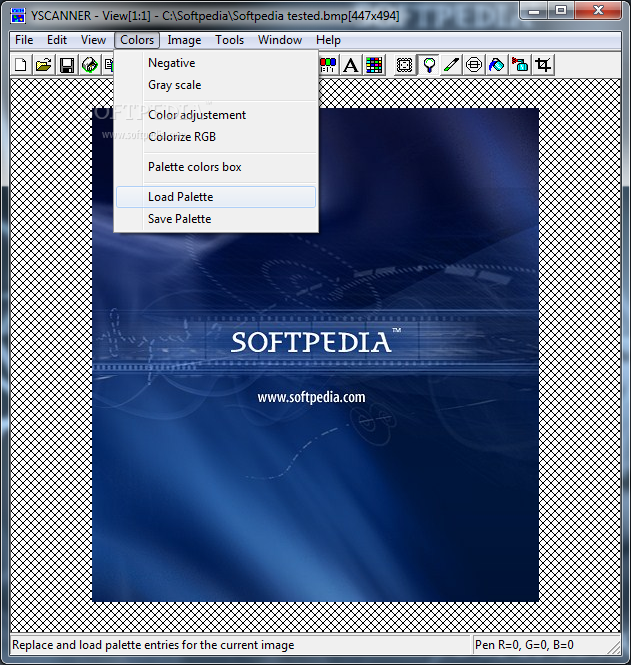Open the File menu

[x=24, y=40]
